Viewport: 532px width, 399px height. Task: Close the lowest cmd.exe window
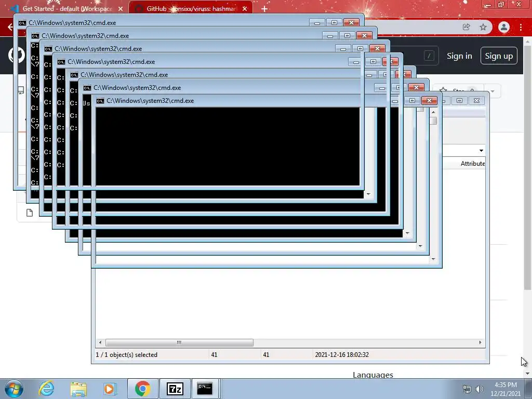coord(429,100)
